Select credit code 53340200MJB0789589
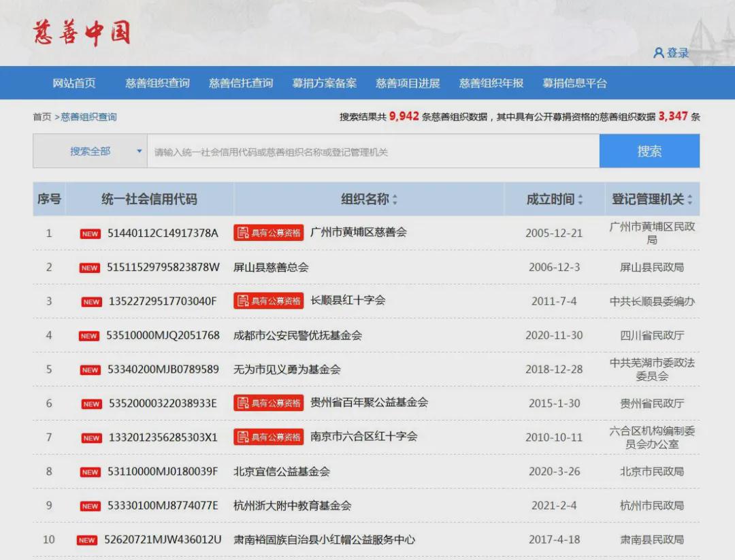The width and height of the screenshot is (735, 560). [x=163, y=369]
